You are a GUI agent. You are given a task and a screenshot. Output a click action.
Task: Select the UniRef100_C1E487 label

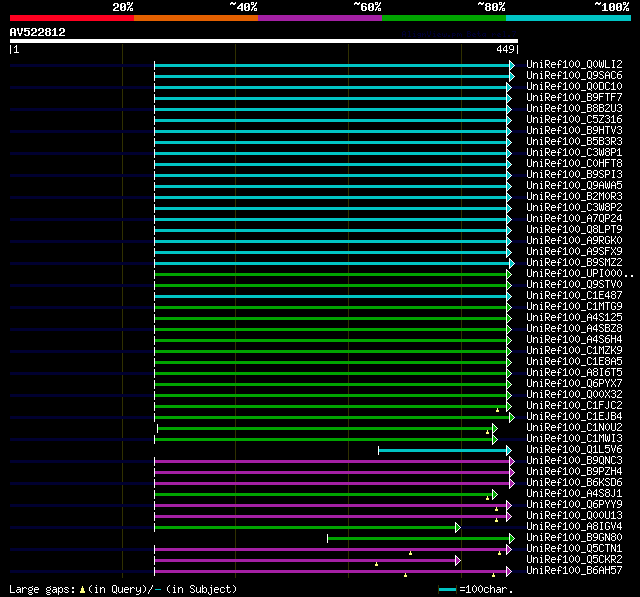click(x=574, y=296)
